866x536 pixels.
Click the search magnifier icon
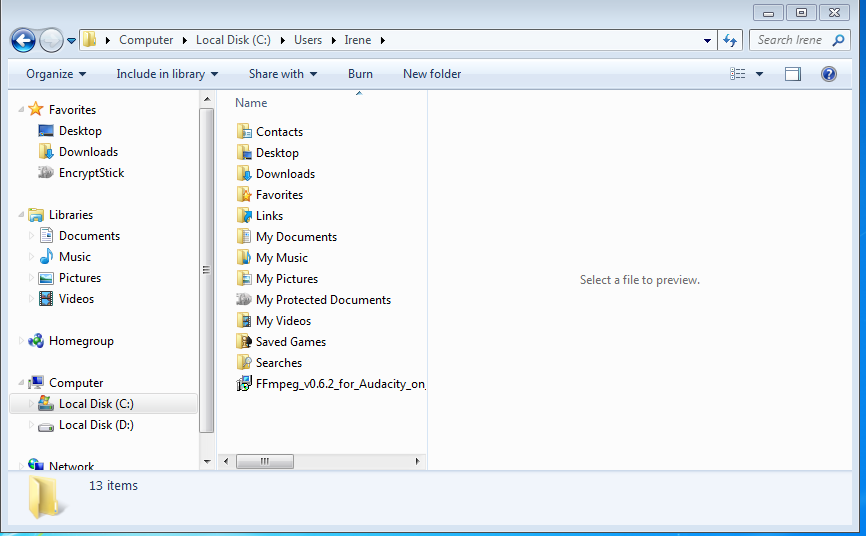pos(838,40)
